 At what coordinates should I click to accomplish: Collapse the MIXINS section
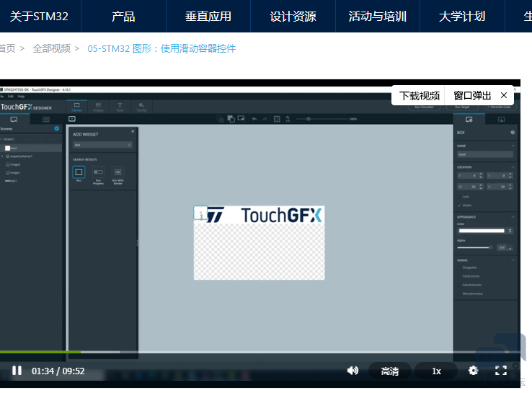coord(513,260)
